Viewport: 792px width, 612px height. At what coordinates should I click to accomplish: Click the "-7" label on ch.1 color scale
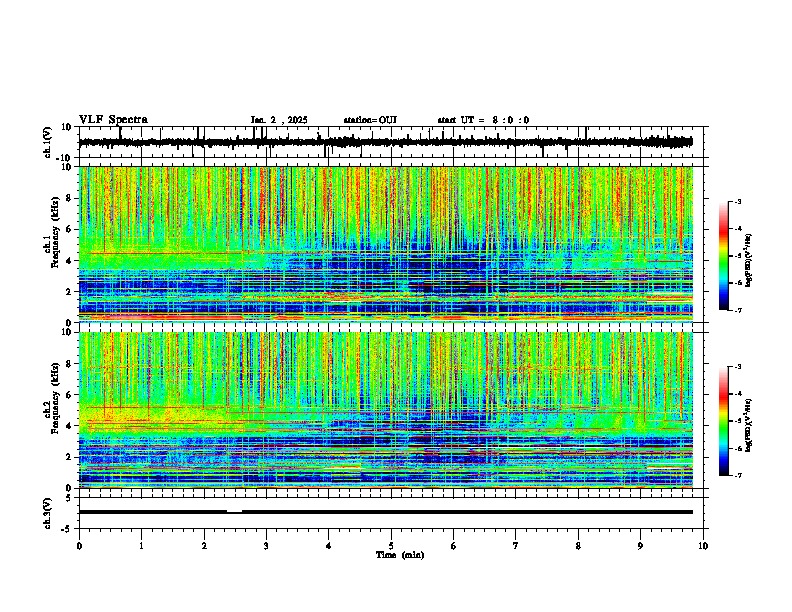coord(738,310)
